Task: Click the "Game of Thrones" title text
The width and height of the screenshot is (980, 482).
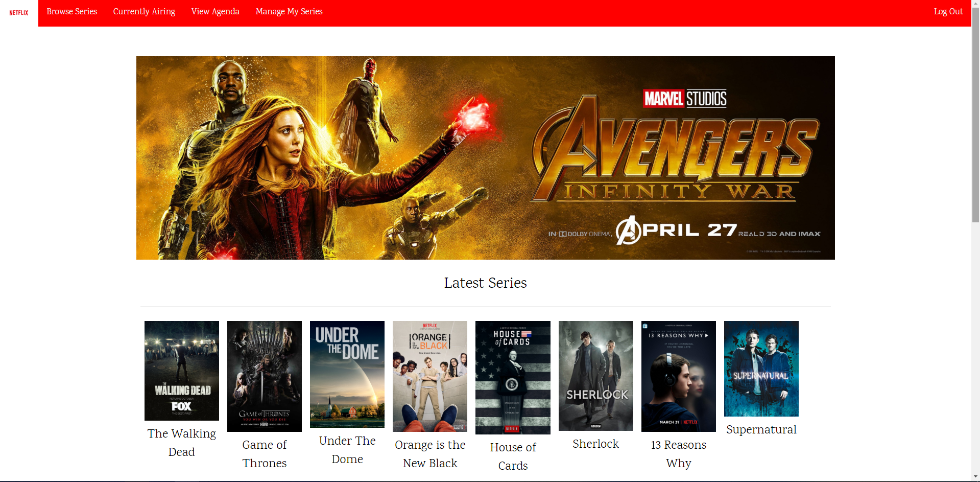Action: coord(265,454)
